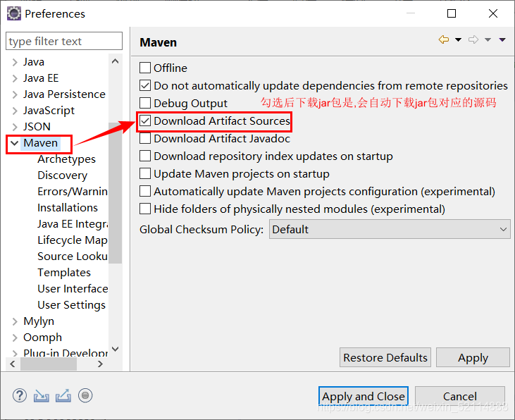Select Discovery under Maven
Screen dimensions: 515x420
click(x=63, y=175)
